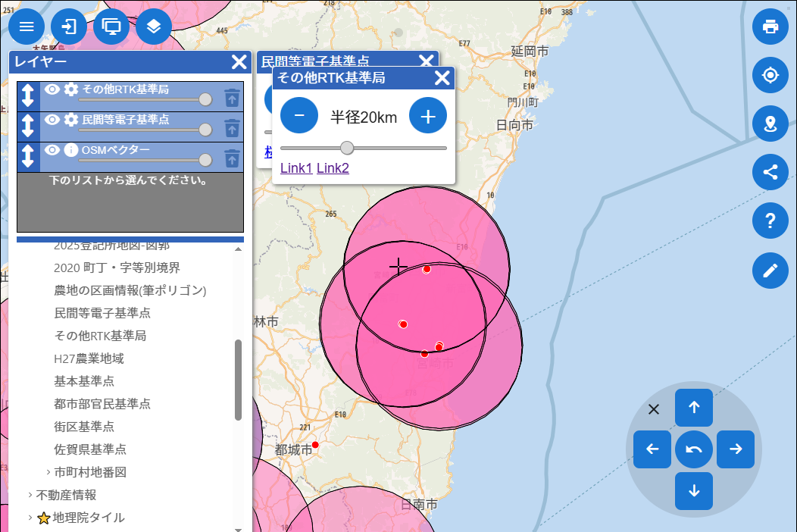Screen dimensions: 797x532
Task: Increase radius with the plus button
Action: click(x=428, y=116)
